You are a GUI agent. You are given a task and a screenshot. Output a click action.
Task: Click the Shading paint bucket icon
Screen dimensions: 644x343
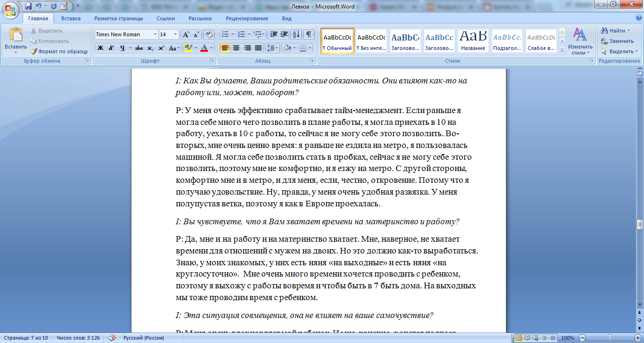point(286,48)
